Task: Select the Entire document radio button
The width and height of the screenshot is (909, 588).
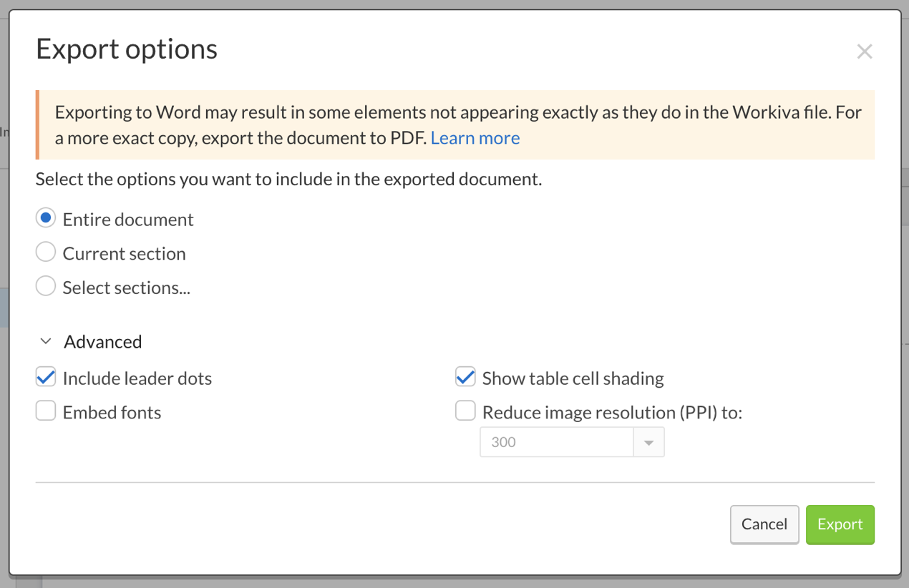Action: click(x=46, y=219)
